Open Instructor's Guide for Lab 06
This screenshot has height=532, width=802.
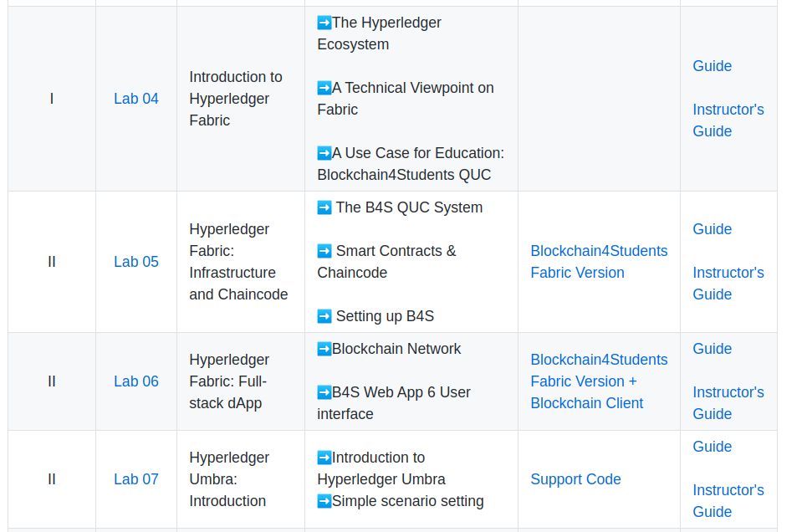coord(728,403)
